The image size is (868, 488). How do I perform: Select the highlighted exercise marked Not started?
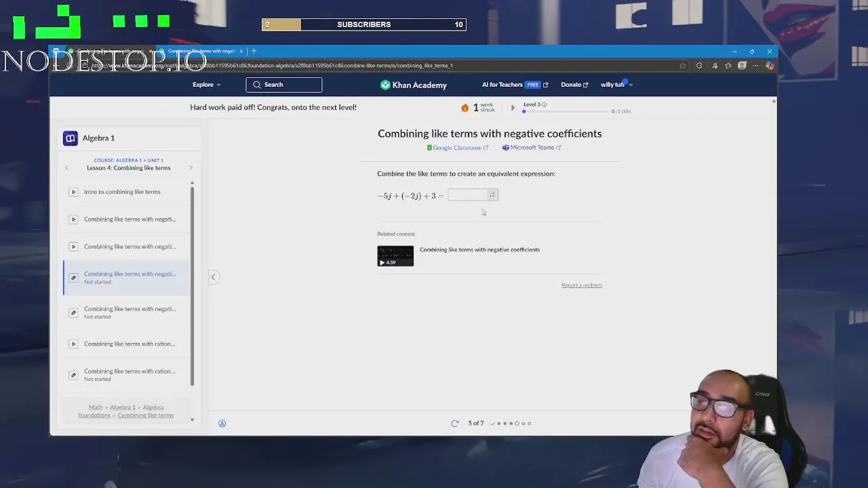tap(126, 277)
